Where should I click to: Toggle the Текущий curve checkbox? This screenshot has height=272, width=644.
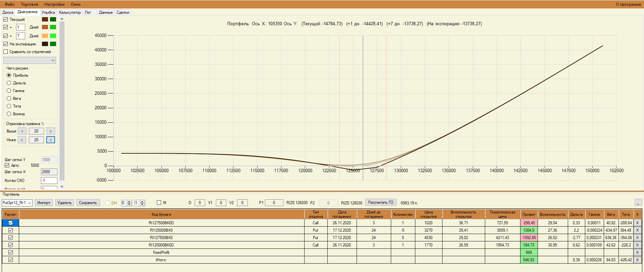pyautogui.click(x=5, y=20)
